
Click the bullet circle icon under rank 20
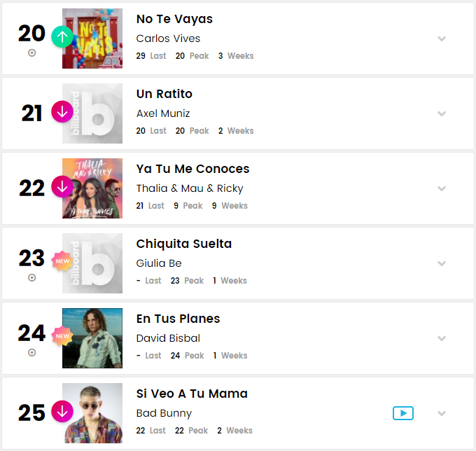[x=32, y=53]
